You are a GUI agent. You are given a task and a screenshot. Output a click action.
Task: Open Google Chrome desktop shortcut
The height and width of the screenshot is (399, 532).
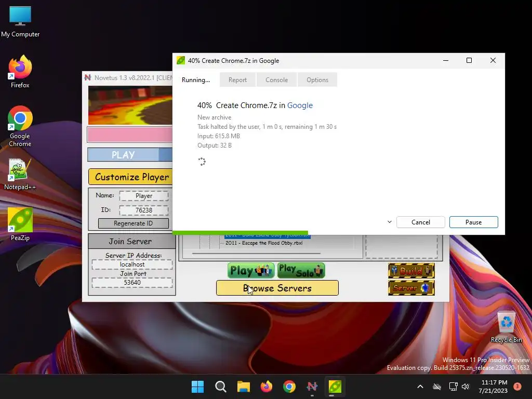tap(20, 126)
